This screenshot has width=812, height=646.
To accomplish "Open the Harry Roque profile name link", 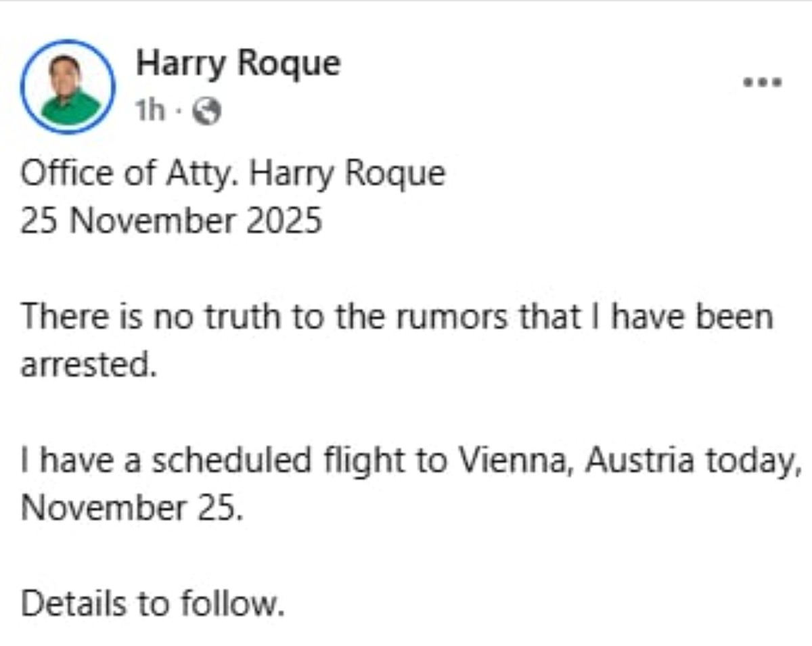I will coord(238,65).
